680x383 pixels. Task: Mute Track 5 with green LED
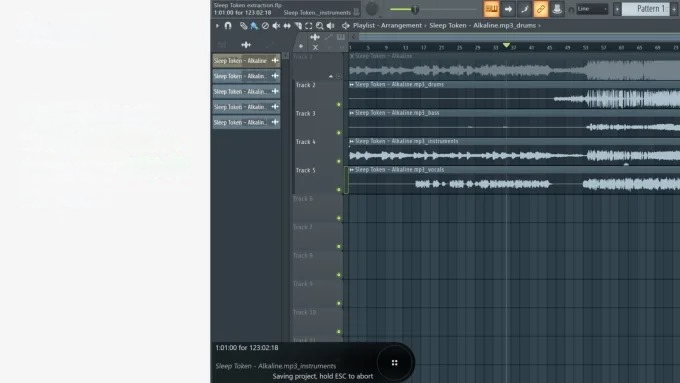[x=339, y=190]
